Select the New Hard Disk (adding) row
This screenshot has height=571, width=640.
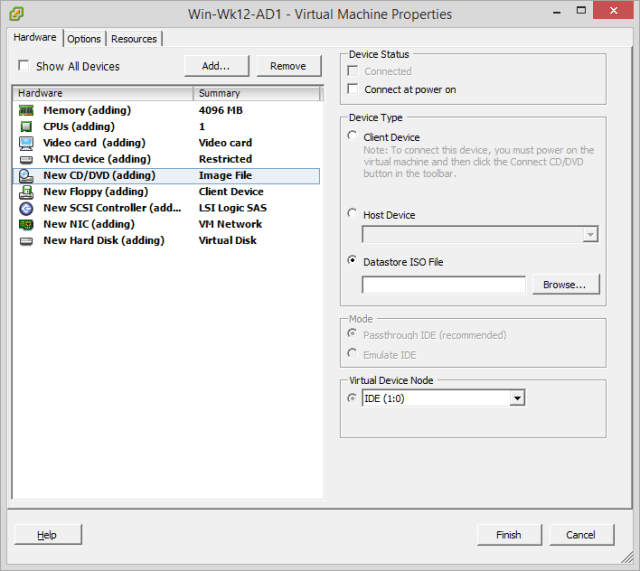(x=167, y=241)
